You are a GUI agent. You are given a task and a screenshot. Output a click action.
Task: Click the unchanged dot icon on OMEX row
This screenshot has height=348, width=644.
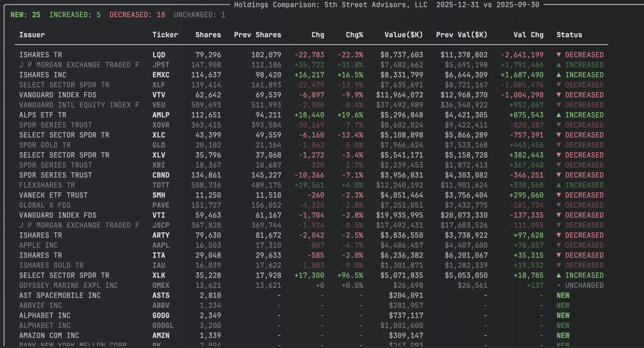tap(559, 285)
